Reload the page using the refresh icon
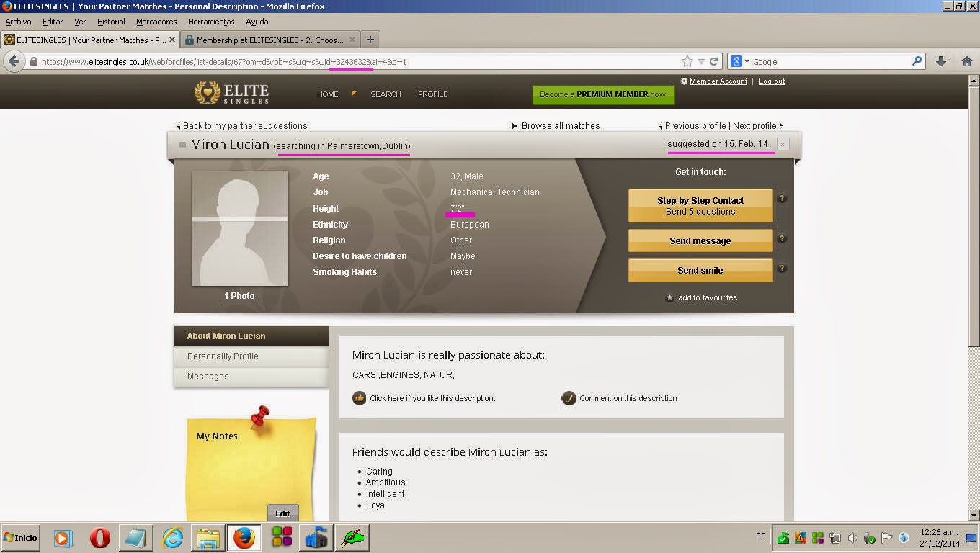The image size is (980, 553). 713,62
